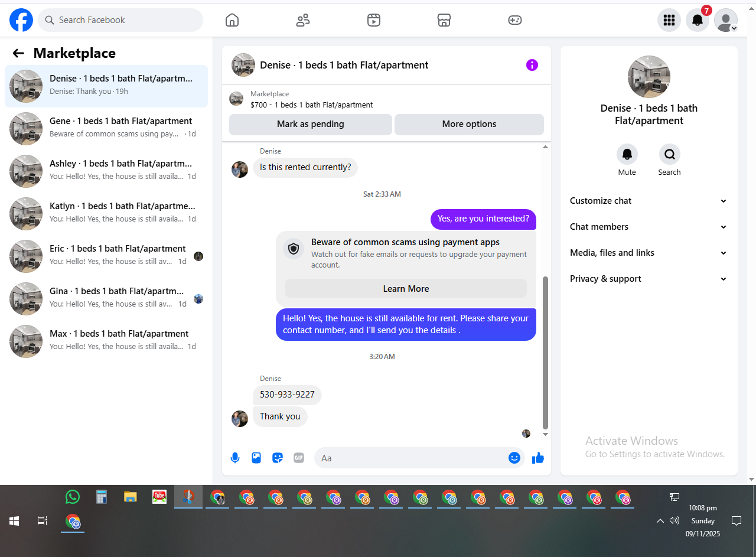Open Calculator from the taskbar
This screenshot has height=557, width=756.
coord(102,497)
